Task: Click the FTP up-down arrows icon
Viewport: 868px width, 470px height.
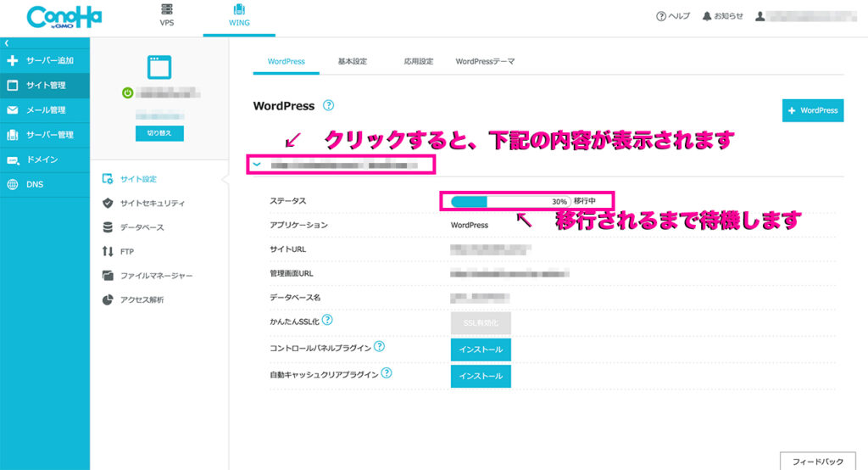Action: click(x=108, y=252)
